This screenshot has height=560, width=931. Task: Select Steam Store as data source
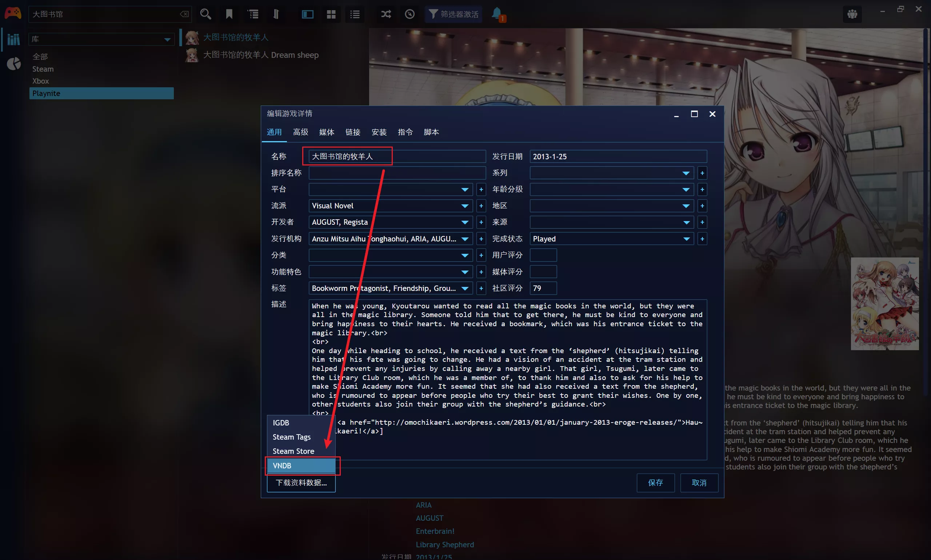click(x=294, y=451)
